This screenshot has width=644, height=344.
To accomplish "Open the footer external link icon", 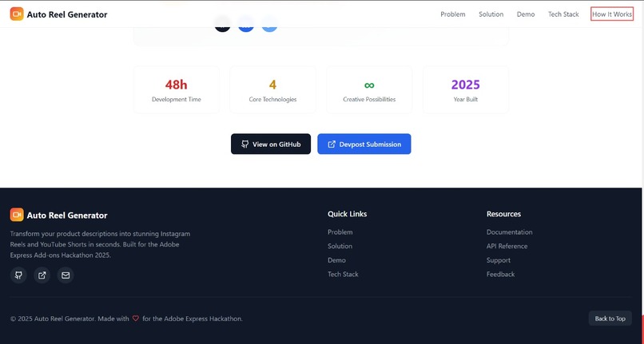I will [42, 275].
